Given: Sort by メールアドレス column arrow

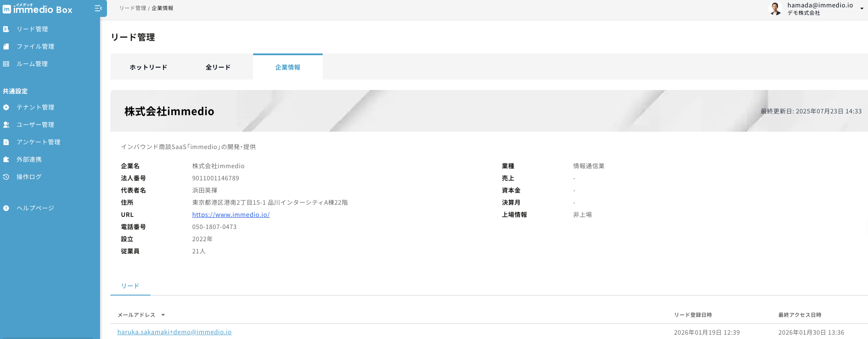Looking at the screenshot, I should coord(163,315).
